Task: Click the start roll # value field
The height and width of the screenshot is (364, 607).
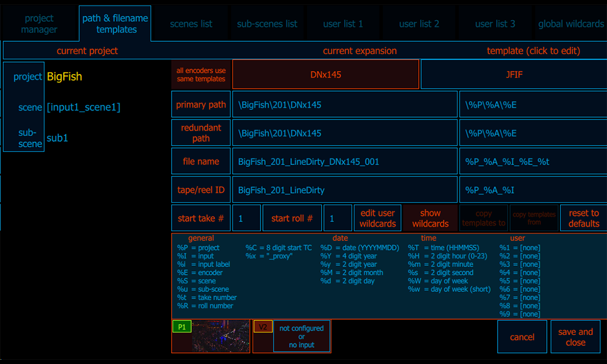Action: (337, 218)
